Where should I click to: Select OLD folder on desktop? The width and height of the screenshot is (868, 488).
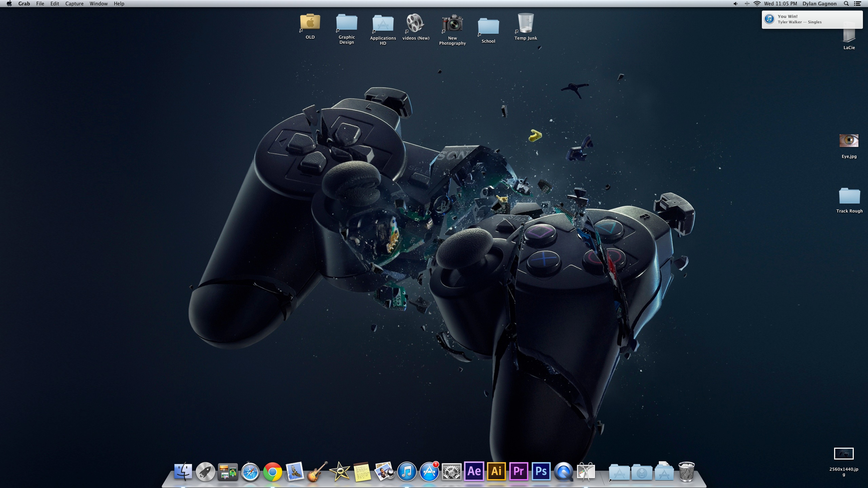tap(310, 22)
